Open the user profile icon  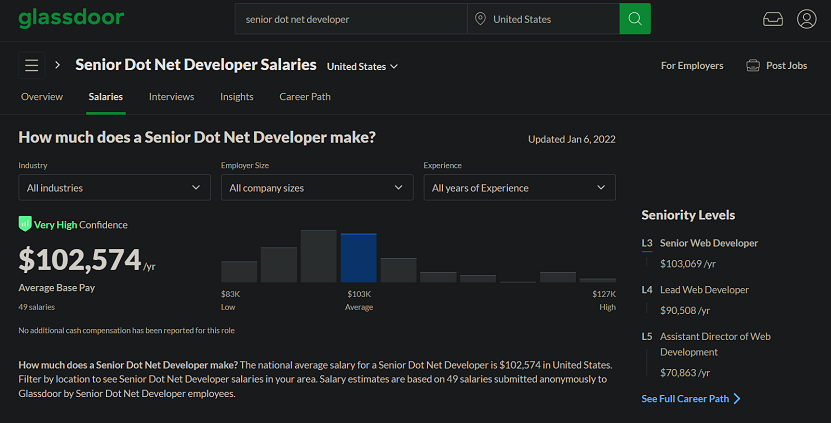click(807, 19)
